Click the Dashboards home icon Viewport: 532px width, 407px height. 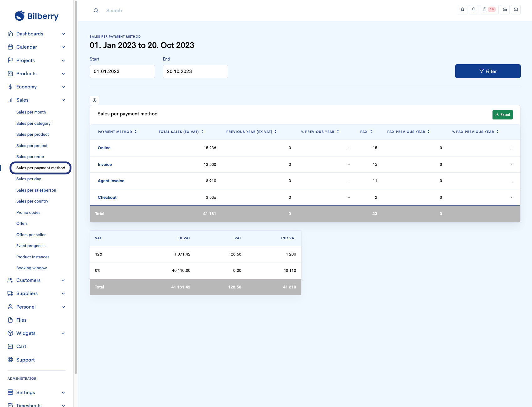coord(10,34)
